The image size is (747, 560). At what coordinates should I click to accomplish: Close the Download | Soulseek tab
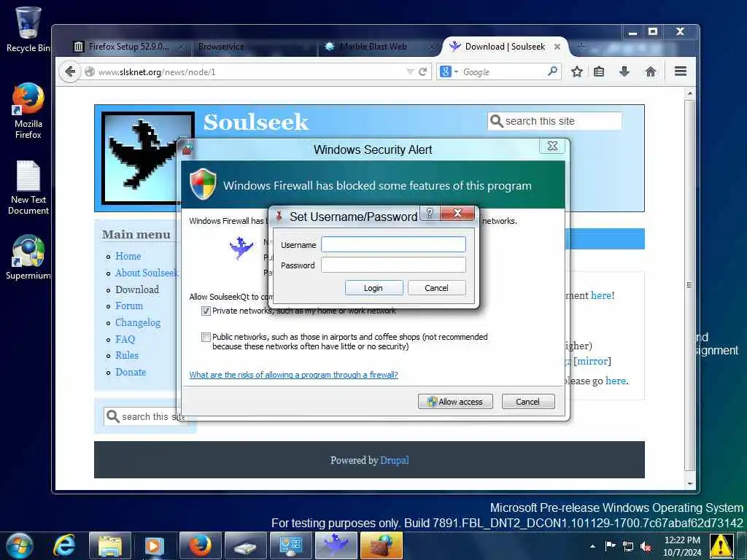tap(557, 47)
